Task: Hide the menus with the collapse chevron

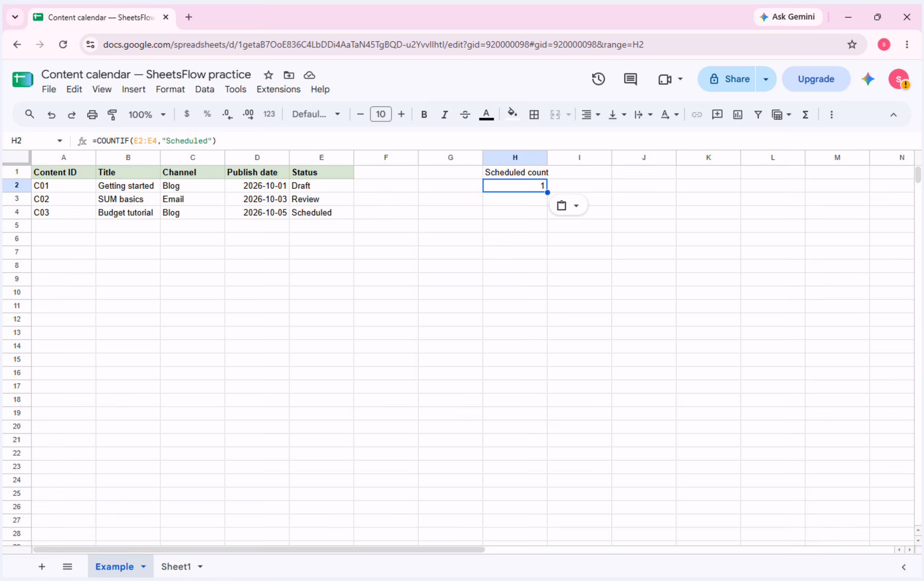Action: [x=893, y=114]
